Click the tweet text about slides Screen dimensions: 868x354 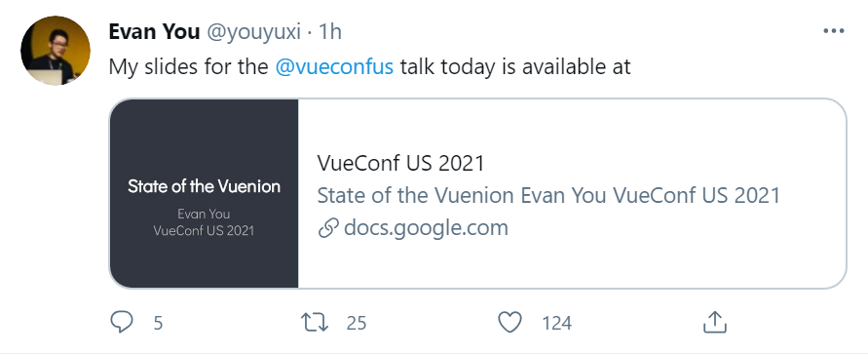[x=370, y=66]
